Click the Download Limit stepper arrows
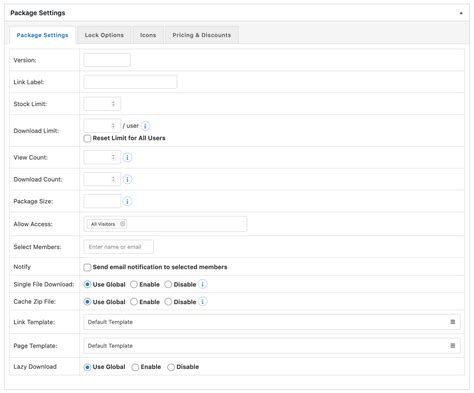The width and height of the screenshot is (474, 393). pos(113,126)
